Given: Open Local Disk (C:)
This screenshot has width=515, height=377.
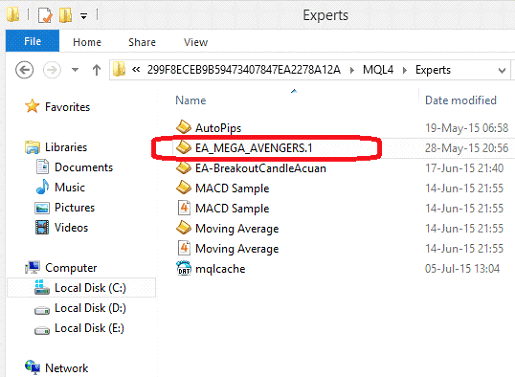Looking at the screenshot, I should click(x=90, y=288).
